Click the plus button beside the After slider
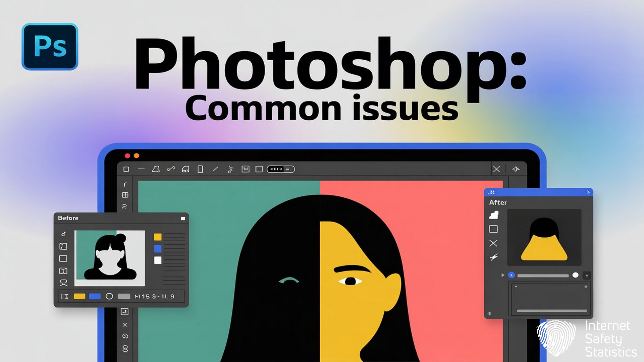The image size is (644, 362). coord(587,276)
